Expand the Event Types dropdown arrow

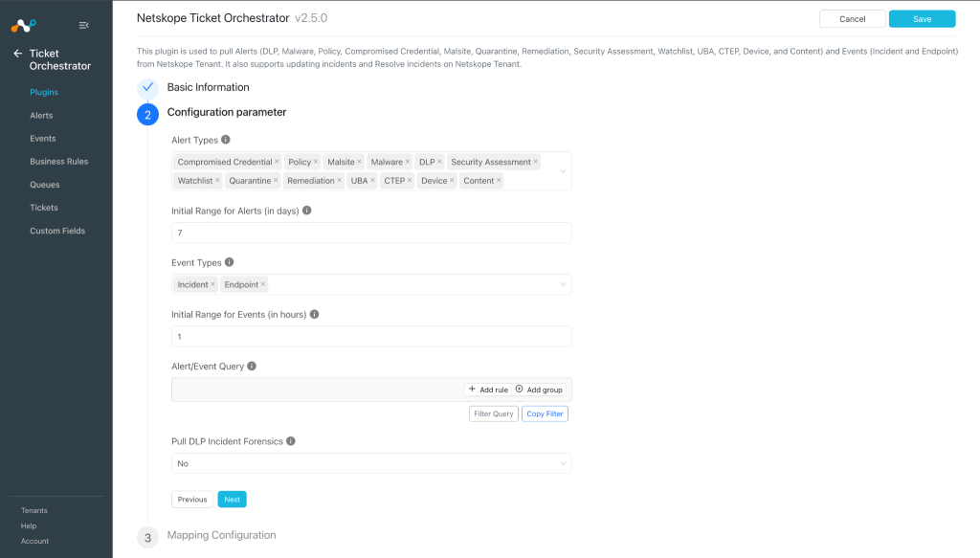563,285
